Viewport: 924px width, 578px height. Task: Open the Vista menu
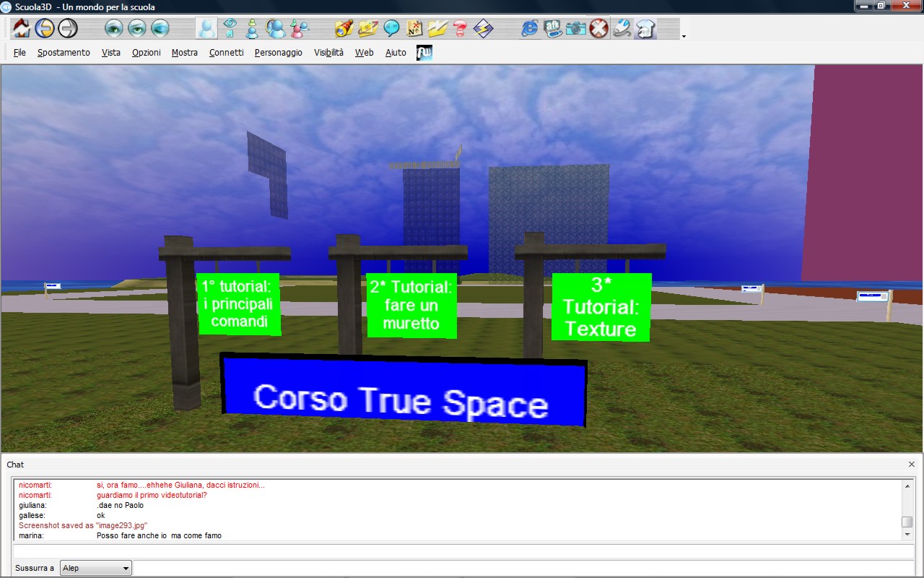[111, 53]
